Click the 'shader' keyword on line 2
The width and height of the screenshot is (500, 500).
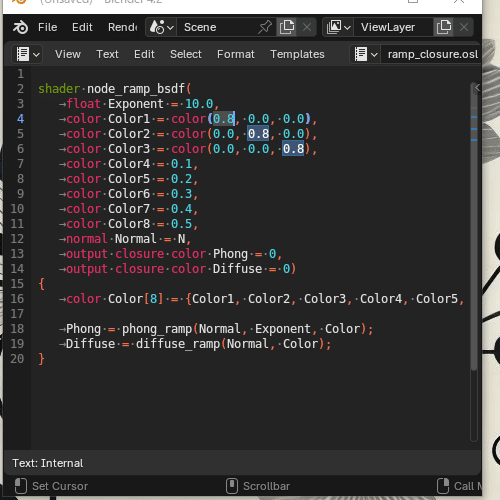[x=59, y=89]
